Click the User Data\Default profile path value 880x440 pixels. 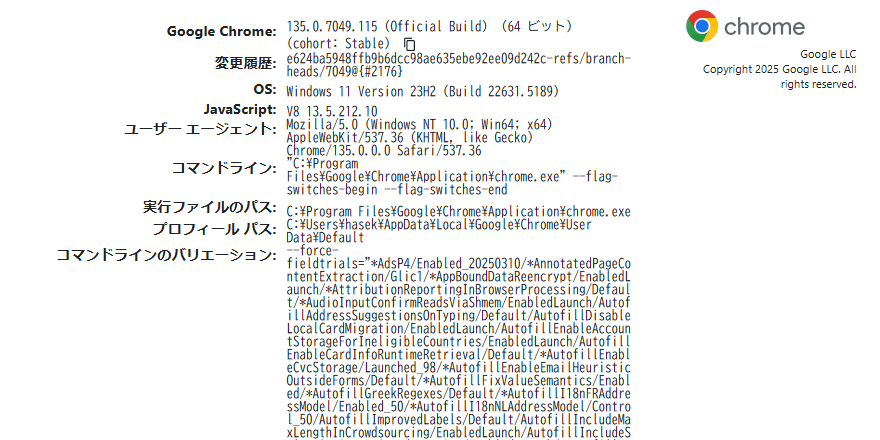pos(439,231)
